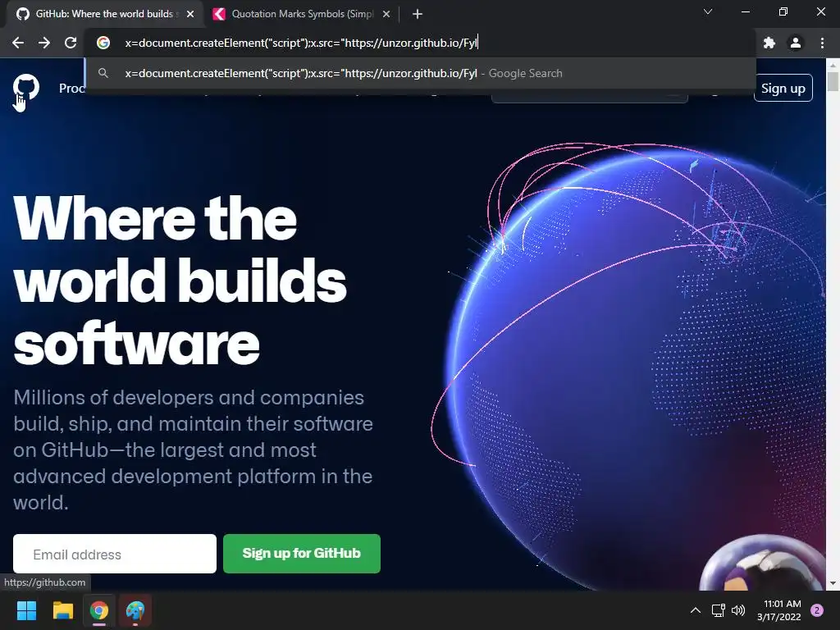
Task: Click page vertical scrollbar thumb
Action: coord(833,81)
